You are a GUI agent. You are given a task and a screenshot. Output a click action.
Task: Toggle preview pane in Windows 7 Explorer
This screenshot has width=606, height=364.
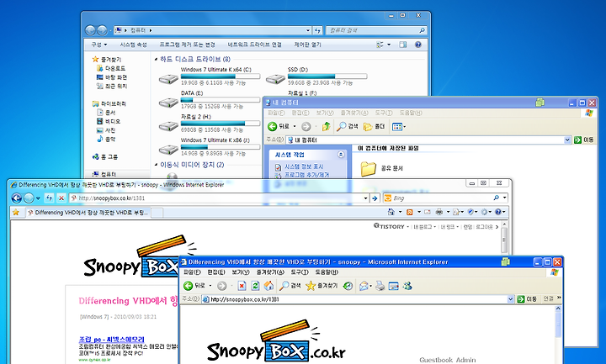coord(402,45)
